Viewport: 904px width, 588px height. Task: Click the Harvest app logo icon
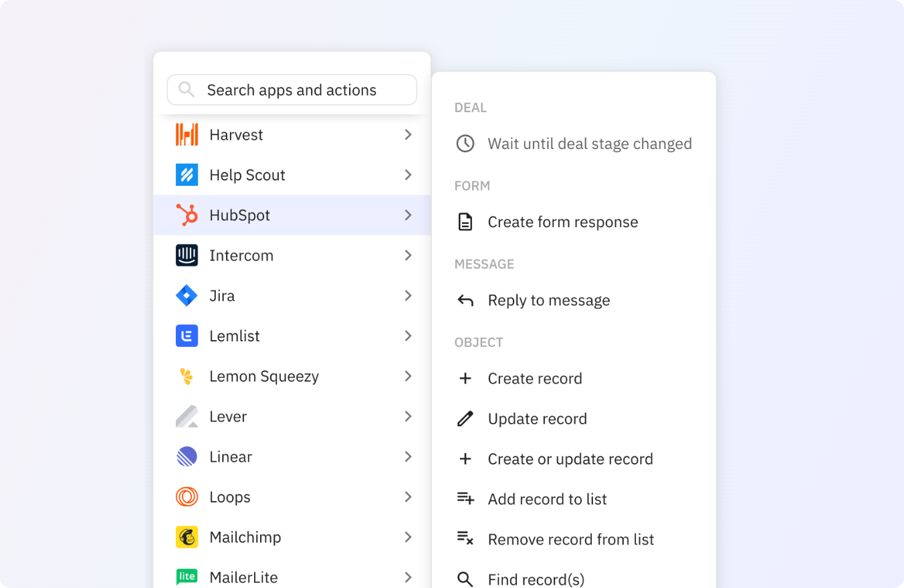[187, 134]
